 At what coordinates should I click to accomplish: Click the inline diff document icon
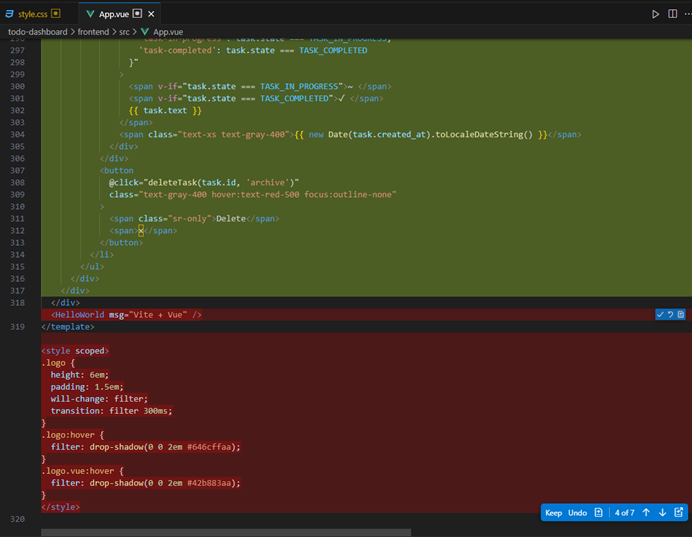680,314
